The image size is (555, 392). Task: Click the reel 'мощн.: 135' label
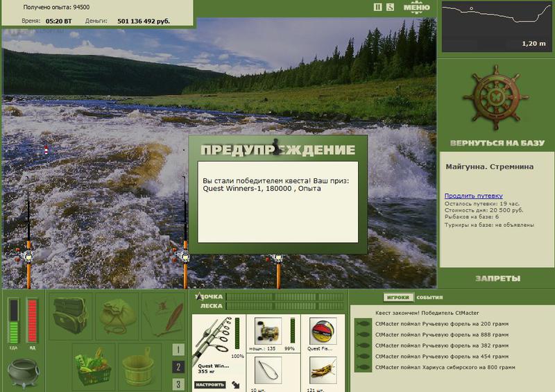click(262, 348)
